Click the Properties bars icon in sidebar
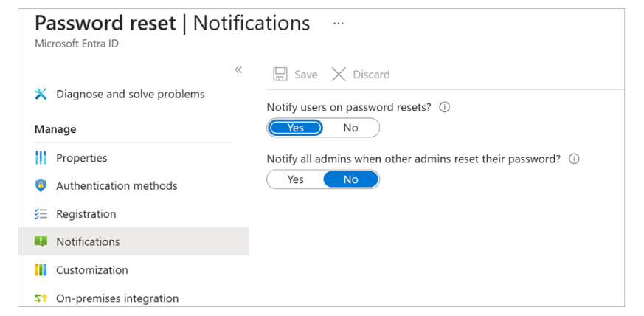Image resolution: width=644 pixels, height=316 pixels. coord(41,158)
